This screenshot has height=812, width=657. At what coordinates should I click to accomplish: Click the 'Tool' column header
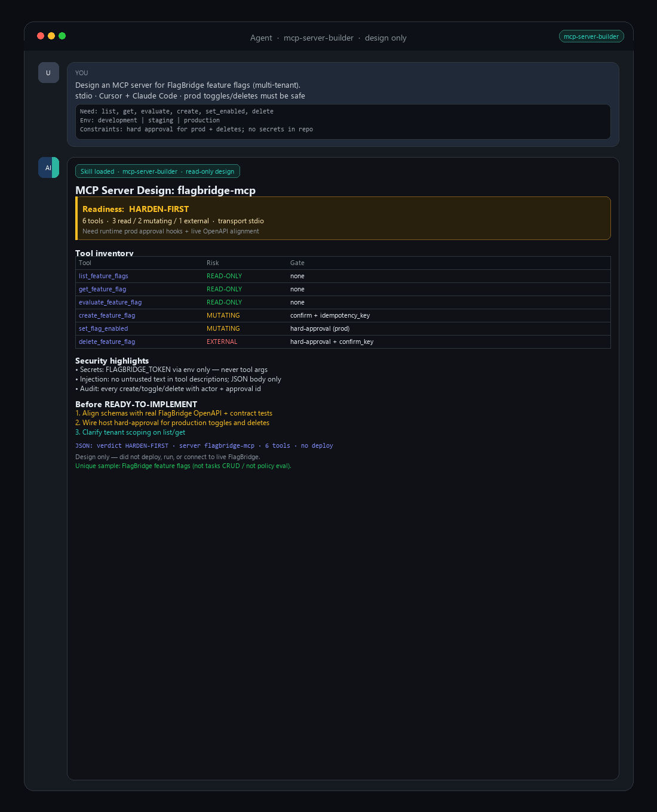[x=85, y=263]
